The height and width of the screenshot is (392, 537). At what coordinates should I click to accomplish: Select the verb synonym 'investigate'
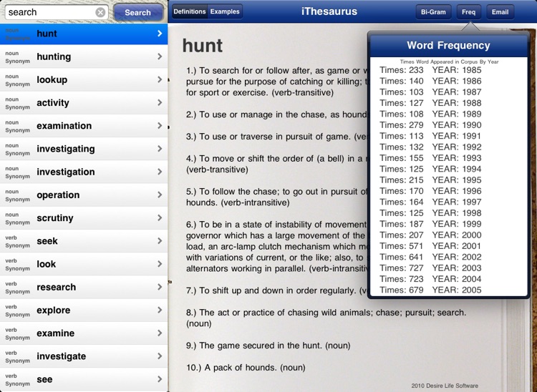(x=84, y=356)
